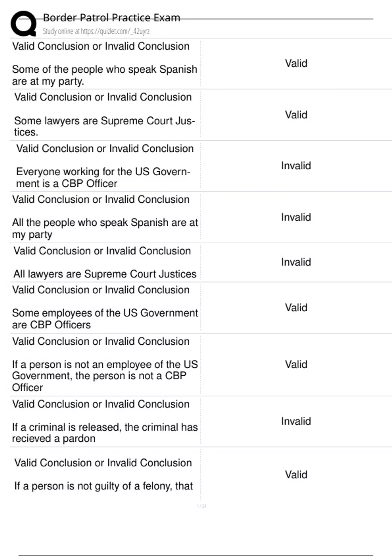Screen dimensions: 392x556
Task: Open the quizlet.com study online link
Action: coord(96,31)
